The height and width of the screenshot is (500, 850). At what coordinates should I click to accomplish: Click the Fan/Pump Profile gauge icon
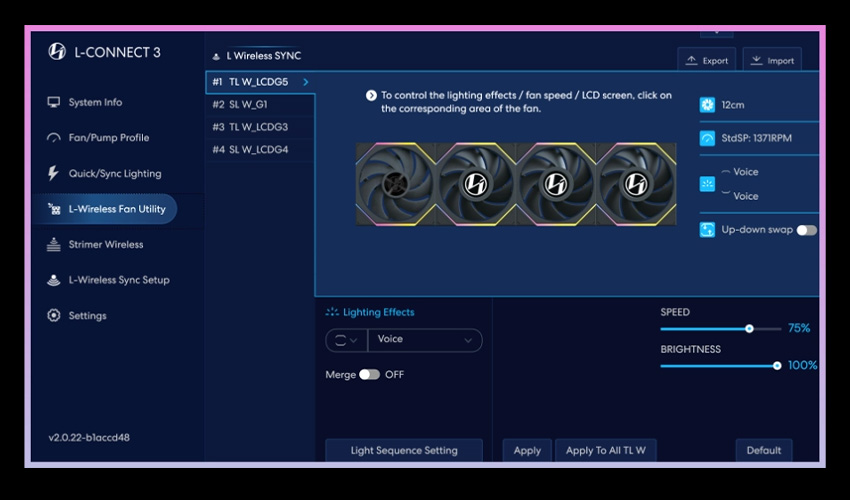pos(54,138)
